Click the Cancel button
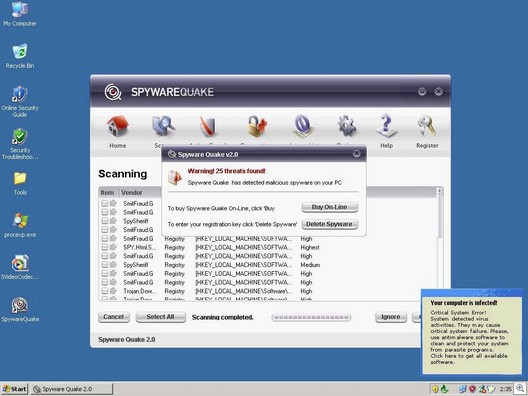 [114, 317]
